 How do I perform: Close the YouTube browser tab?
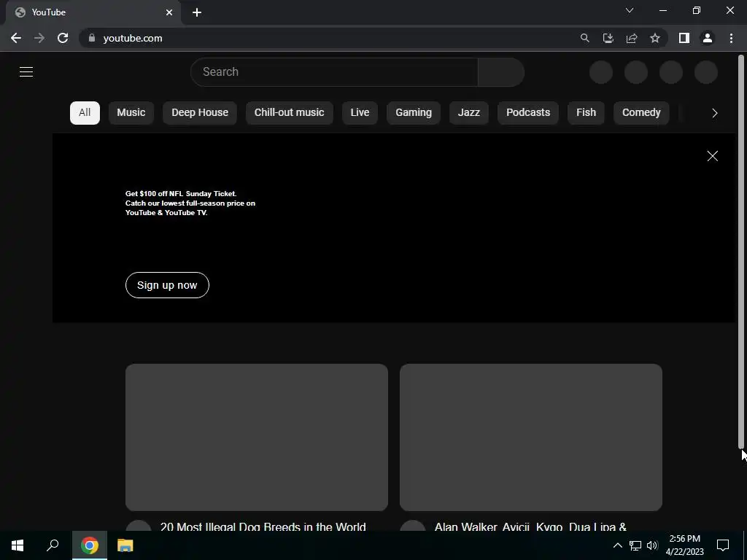169,12
